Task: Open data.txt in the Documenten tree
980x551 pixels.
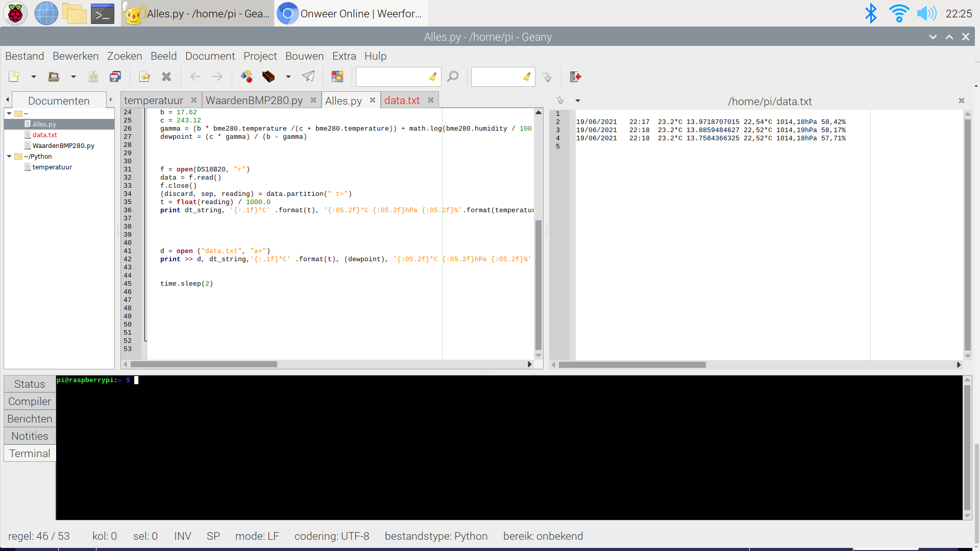Action: tap(45, 135)
